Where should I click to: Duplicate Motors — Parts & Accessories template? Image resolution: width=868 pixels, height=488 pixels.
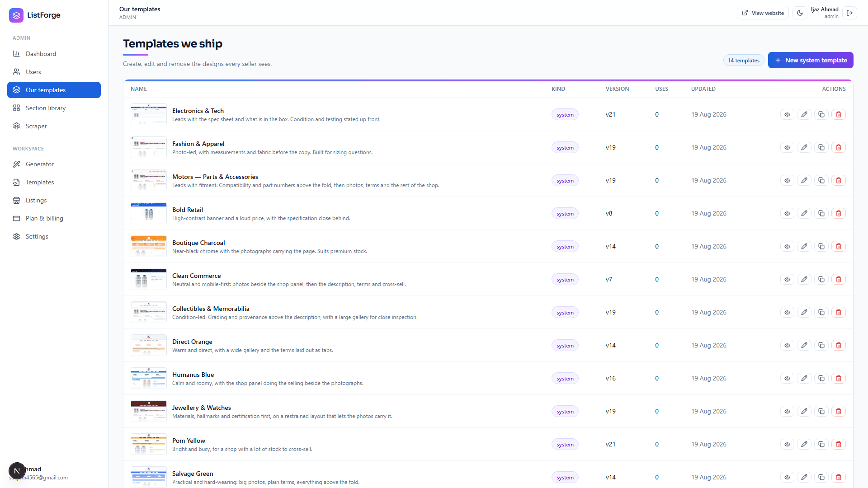tap(821, 180)
